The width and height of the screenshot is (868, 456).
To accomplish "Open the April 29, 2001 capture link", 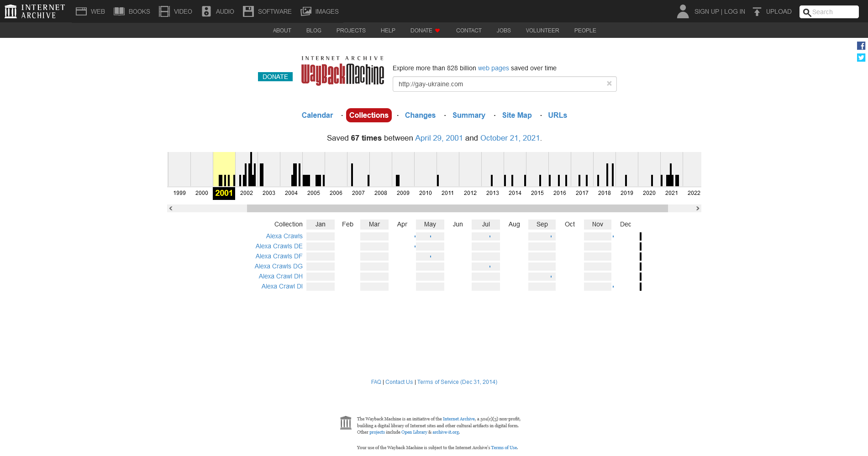I will pyautogui.click(x=439, y=138).
